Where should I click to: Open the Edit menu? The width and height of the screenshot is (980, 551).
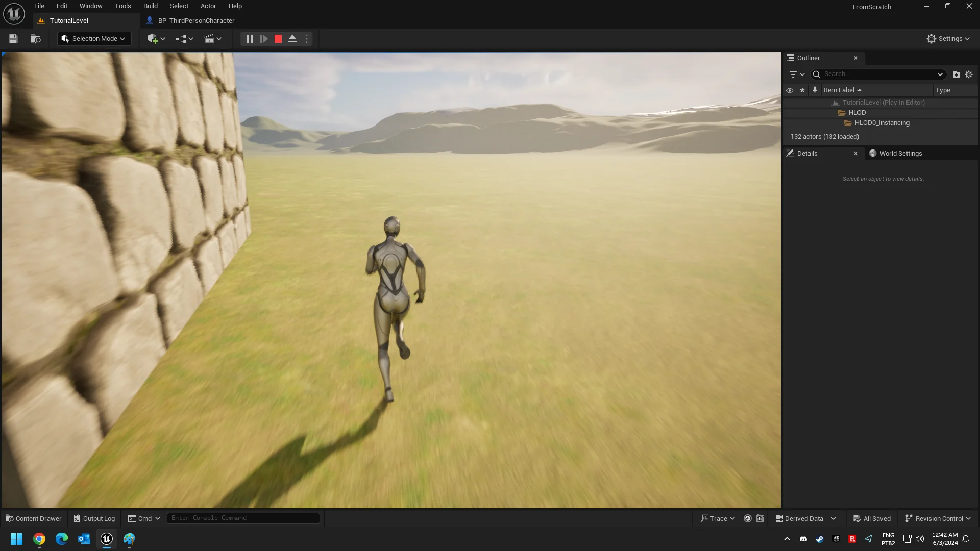pos(62,6)
